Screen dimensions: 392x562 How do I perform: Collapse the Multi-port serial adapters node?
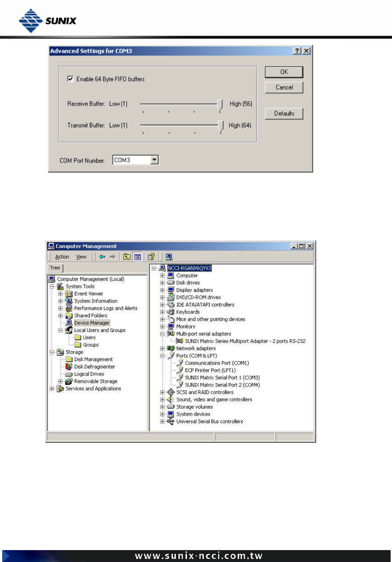click(x=163, y=334)
